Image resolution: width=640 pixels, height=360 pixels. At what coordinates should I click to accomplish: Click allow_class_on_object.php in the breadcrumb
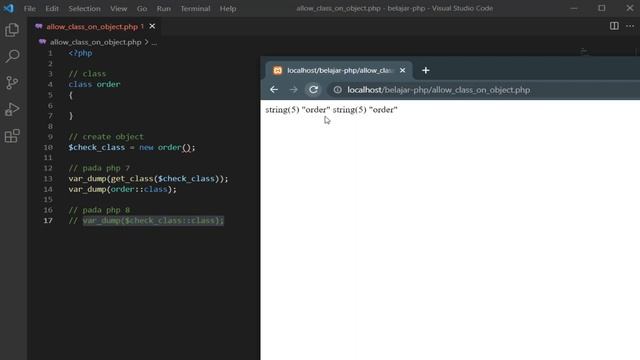[x=96, y=42]
